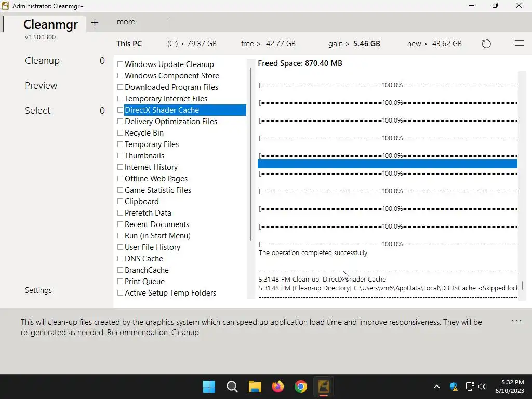Click the This PC label
The height and width of the screenshot is (399, 532).
coord(129,44)
